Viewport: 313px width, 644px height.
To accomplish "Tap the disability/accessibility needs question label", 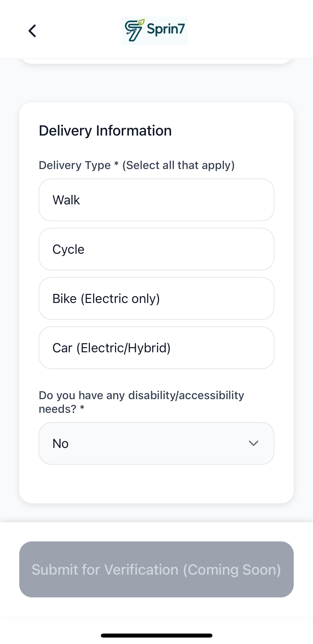I will pos(141,402).
